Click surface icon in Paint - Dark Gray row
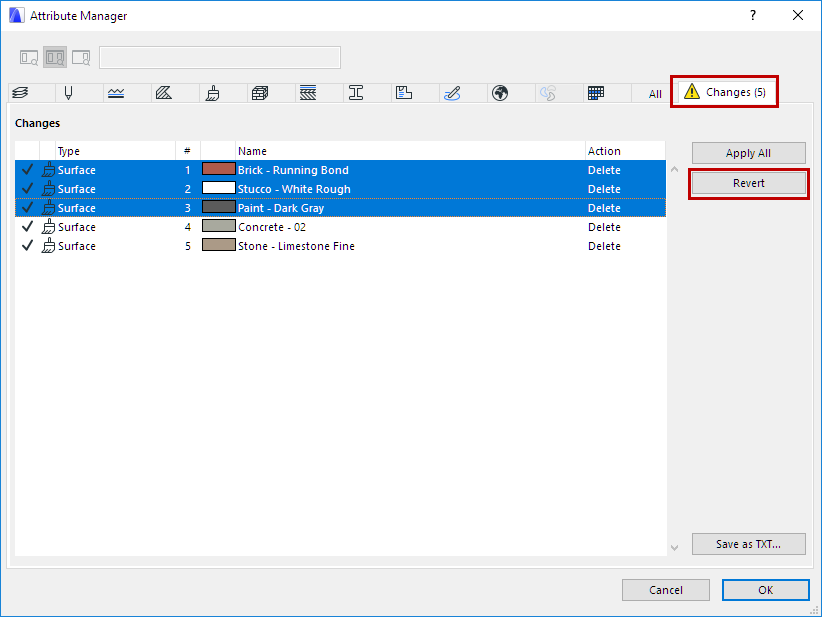 tap(49, 208)
